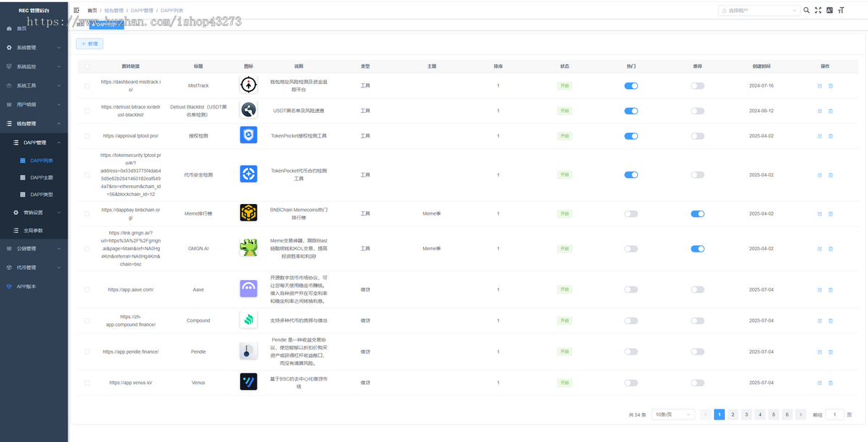Viewport: 868px width, 442px height.
Task: Click the TokenPocket shield logo in 授权检测 row
Action: coord(248,135)
